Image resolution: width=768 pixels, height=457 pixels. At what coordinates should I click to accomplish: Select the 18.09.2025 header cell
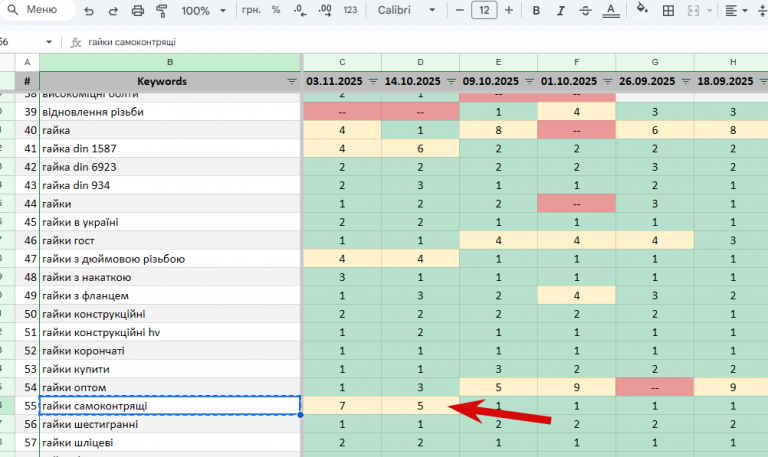731,81
